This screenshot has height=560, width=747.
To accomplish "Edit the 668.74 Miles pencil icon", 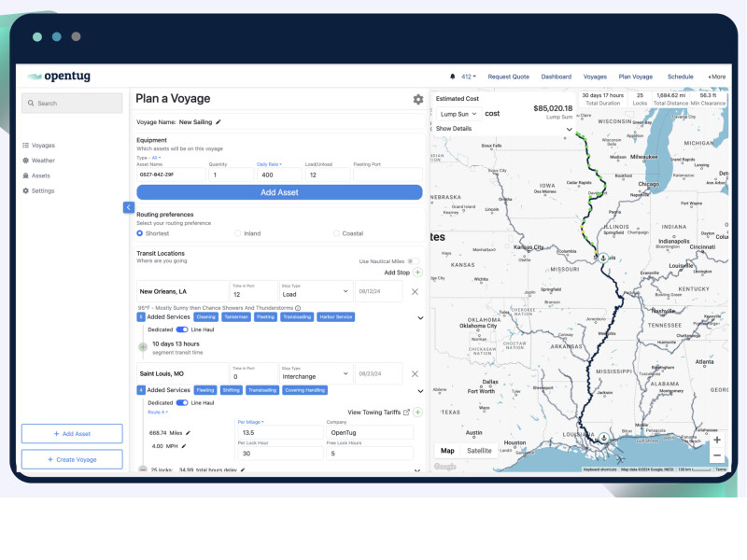I will click(188, 433).
